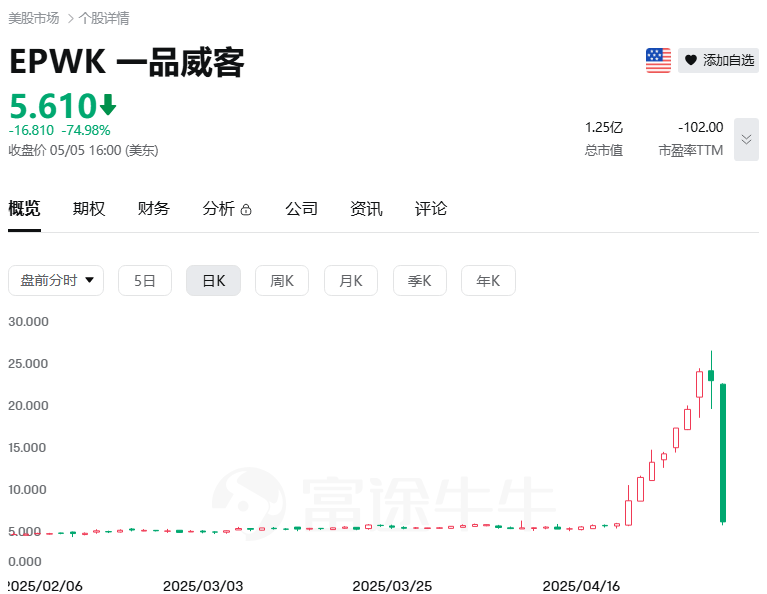Image resolution: width=767 pixels, height=594 pixels.
Task: Click the 20.000 y-axis label
Action: [28, 406]
